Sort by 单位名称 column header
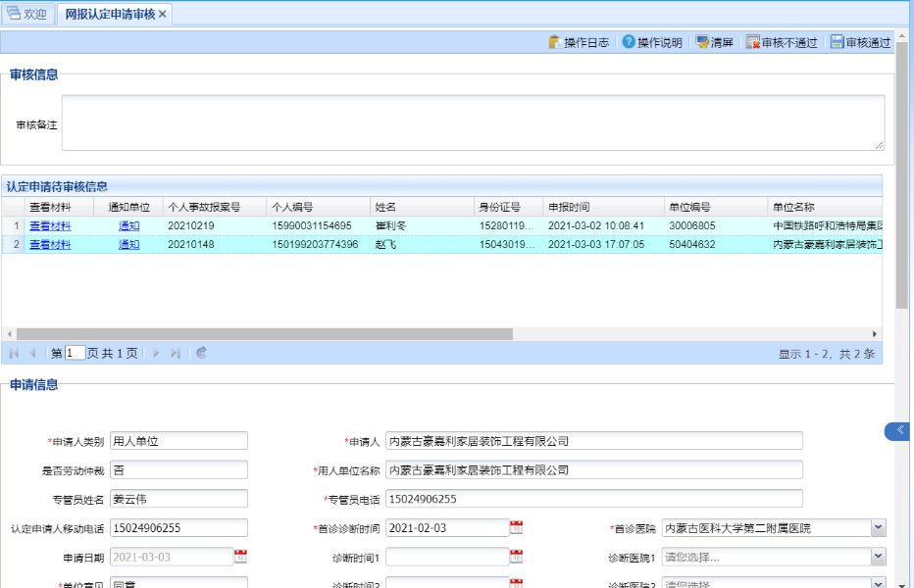The image size is (914, 588). 825,207
